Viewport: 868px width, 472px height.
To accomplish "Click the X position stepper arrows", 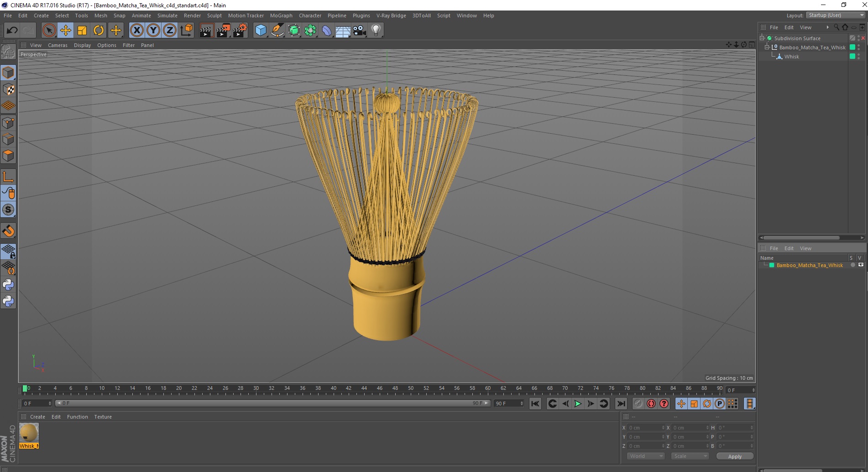I will click(663, 428).
